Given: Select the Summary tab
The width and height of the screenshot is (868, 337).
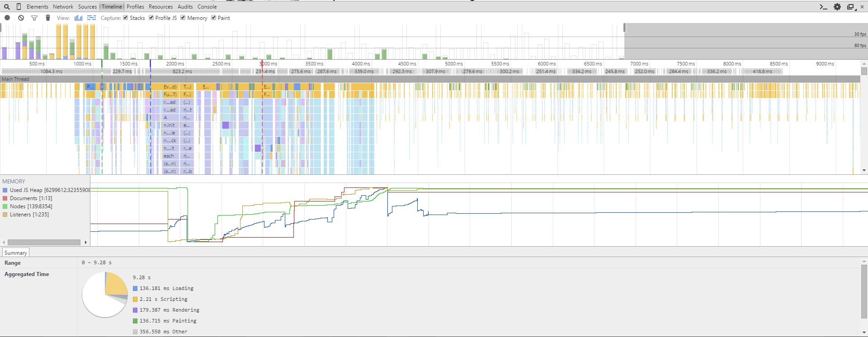Looking at the screenshot, I should point(15,253).
